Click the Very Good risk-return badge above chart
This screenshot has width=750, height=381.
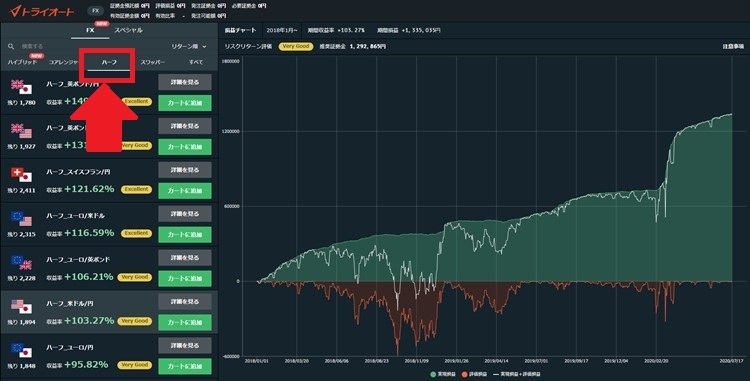click(296, 46)
